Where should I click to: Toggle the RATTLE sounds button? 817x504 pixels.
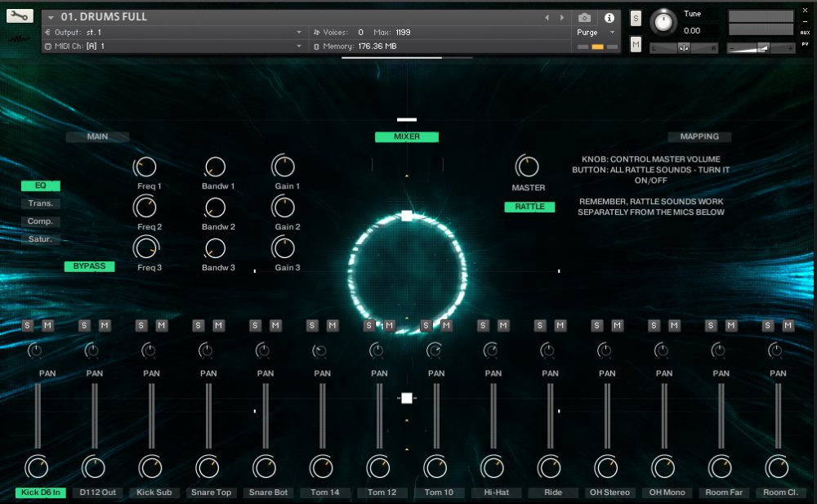coord(529,207)
